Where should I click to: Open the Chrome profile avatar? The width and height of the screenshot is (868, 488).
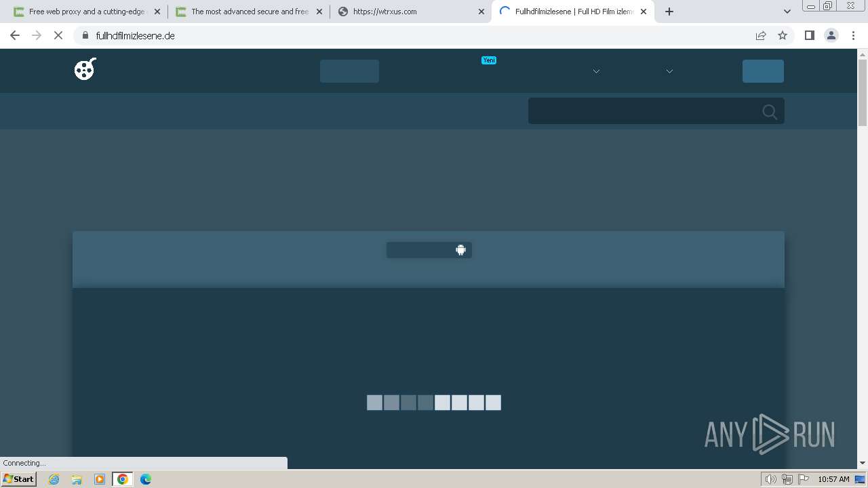click(831, 35)
